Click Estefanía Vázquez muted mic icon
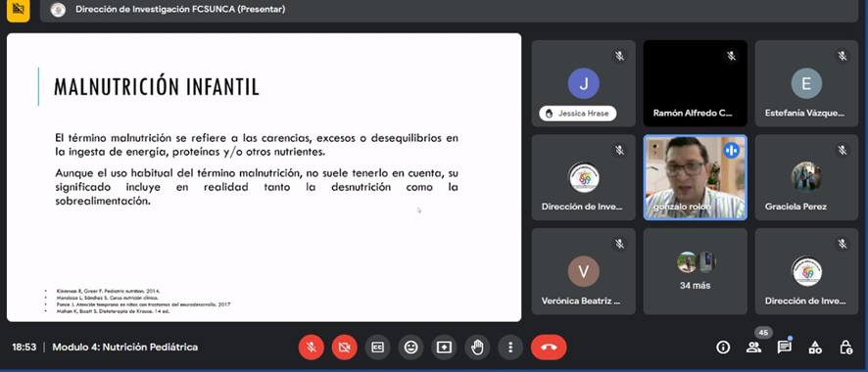The image size is (868, 372). pyautogui.click(x=843, y=56)
